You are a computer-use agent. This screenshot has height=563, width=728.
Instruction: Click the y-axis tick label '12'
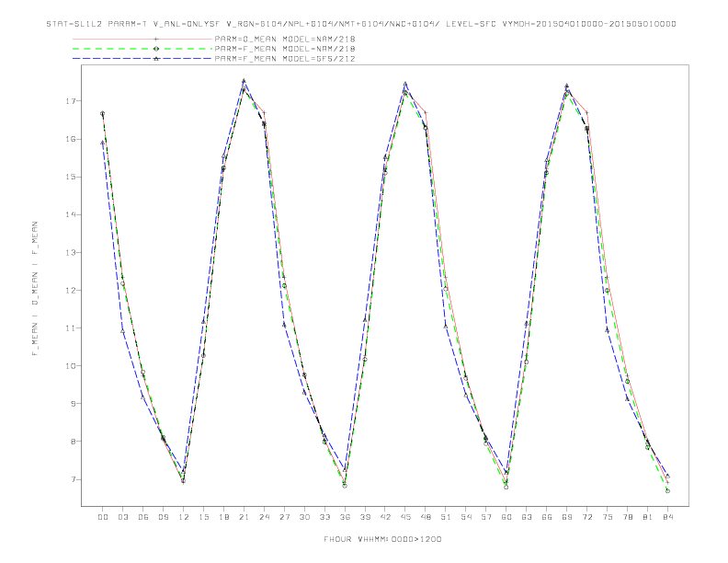[70, 291]
